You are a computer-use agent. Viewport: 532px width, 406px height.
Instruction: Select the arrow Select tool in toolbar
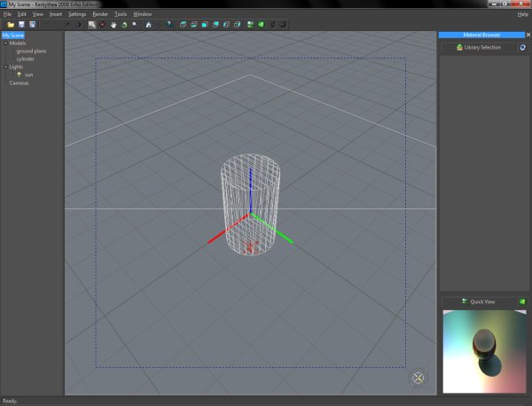point(92,25)
